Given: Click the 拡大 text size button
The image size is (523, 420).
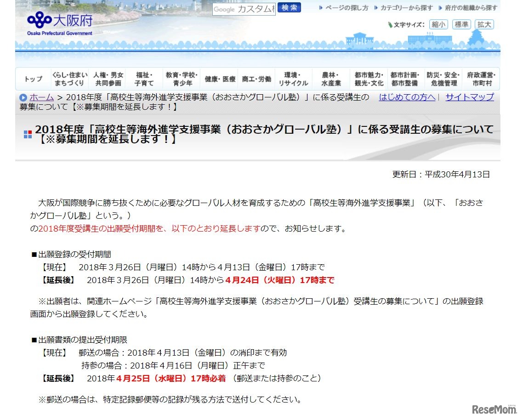Looking at the screenshot, I should tap(484, 24).
